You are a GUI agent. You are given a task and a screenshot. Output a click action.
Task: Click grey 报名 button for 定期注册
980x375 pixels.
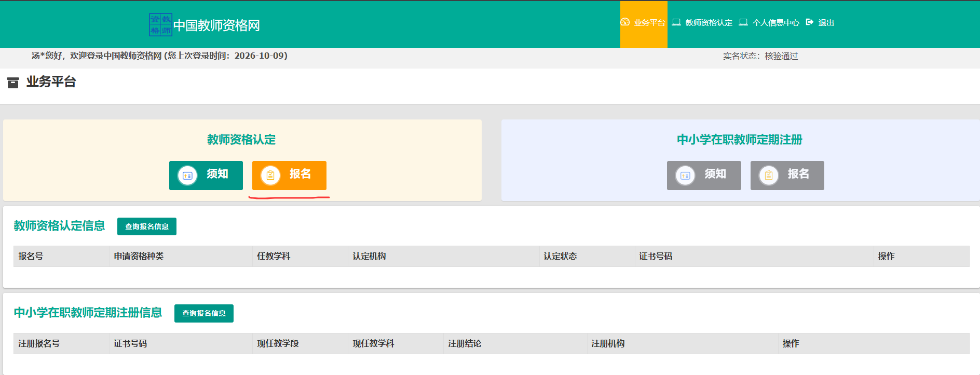787,176
